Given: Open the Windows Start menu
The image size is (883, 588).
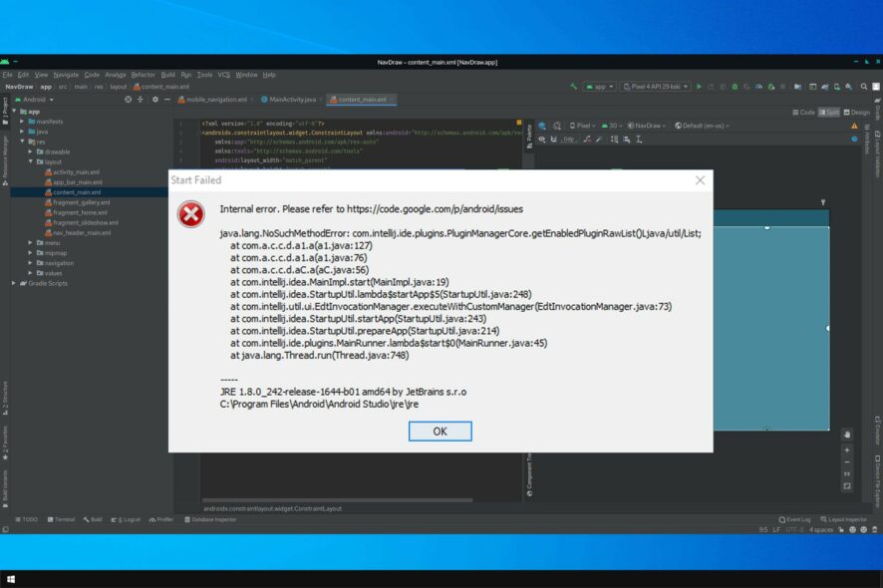Looking at the screenshot, I should 11,579.
